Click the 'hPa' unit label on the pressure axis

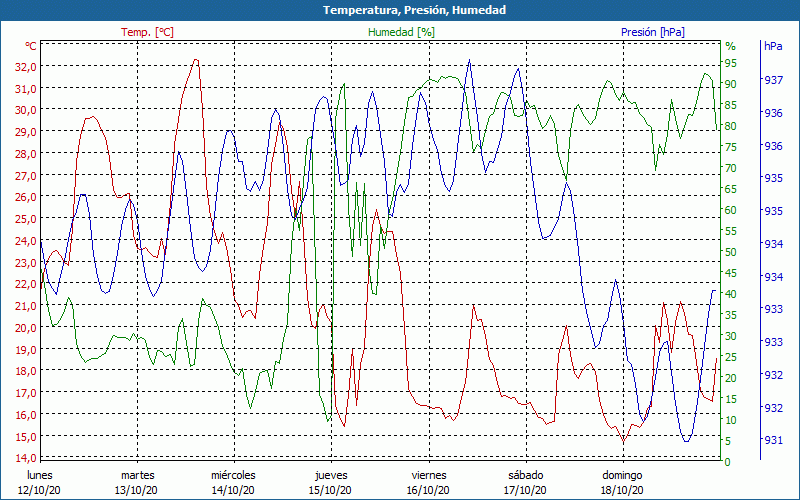click(x=773, y=45)
